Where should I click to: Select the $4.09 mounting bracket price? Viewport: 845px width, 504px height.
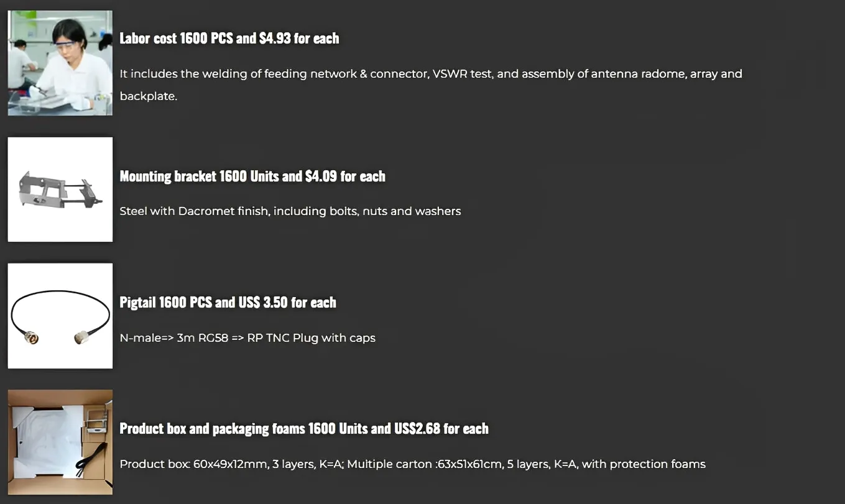click(x=321, y=176)
